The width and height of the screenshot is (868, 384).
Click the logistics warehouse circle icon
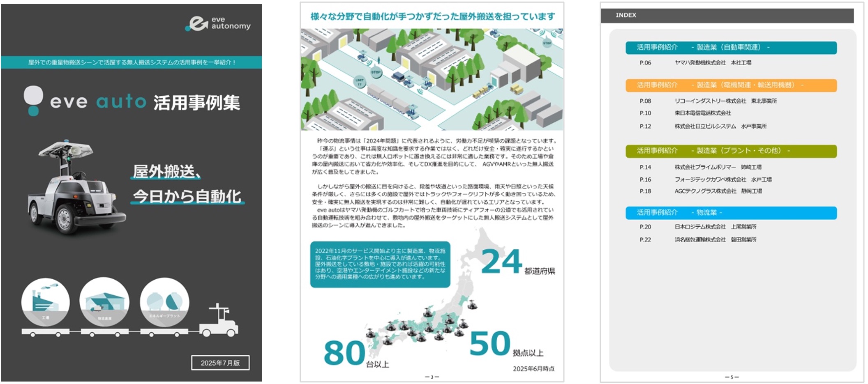pyautogui.click(x=104, y=302)
